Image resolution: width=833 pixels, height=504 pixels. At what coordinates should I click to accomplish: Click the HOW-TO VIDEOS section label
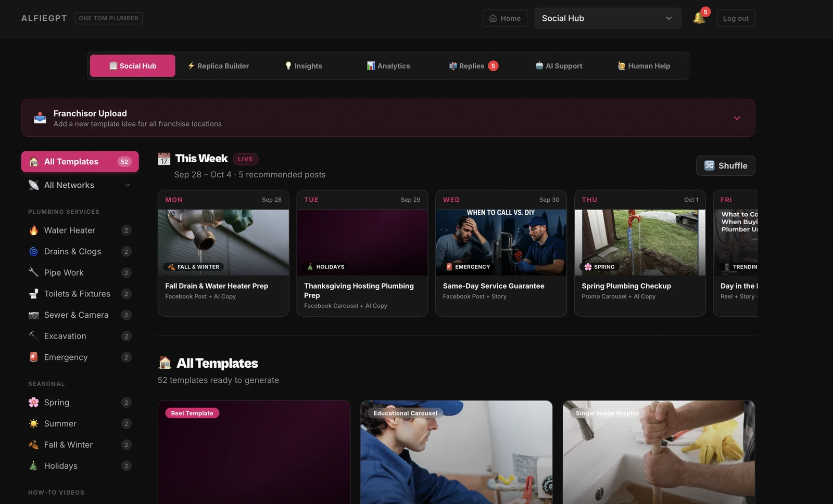56,493
